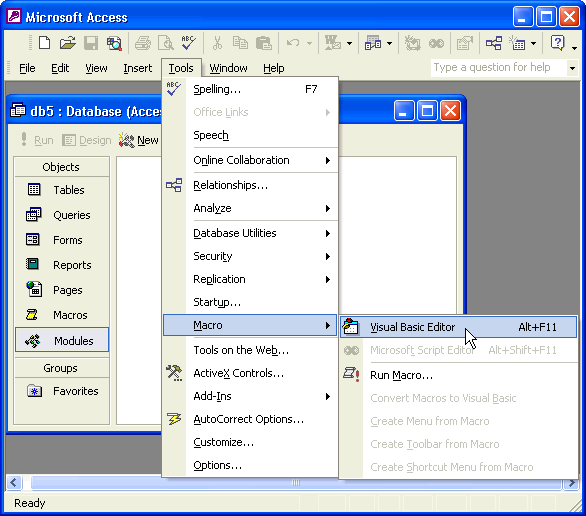This screenshot has width=586, height=516.
Task: Click the Help question mark icon
Action: pos(557,43)
